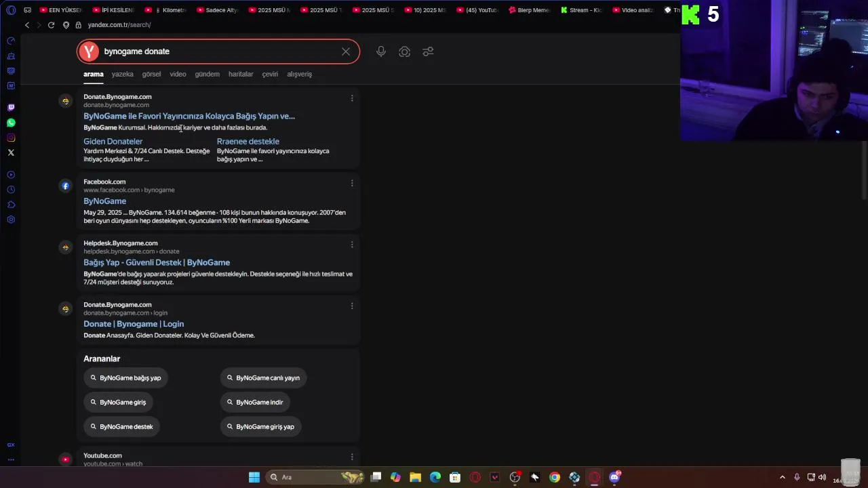This screenshot has height=488, width=868.
Task: Switch to the Stream - Kick browser tab
Action: pos(581,10)
